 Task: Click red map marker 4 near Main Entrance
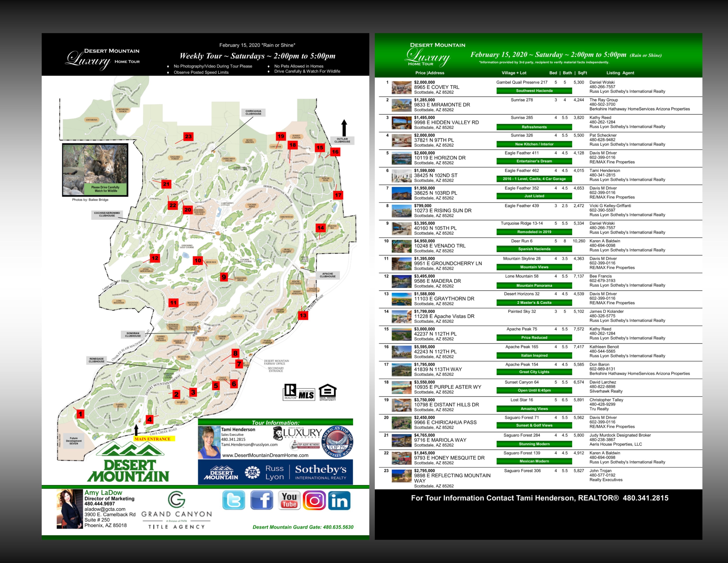150,419
